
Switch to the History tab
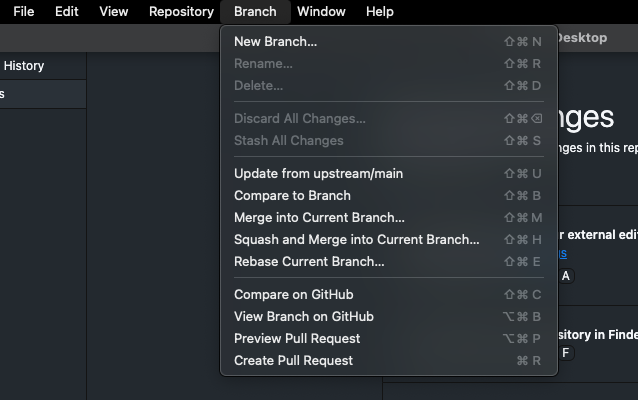[x=24, y=66]
